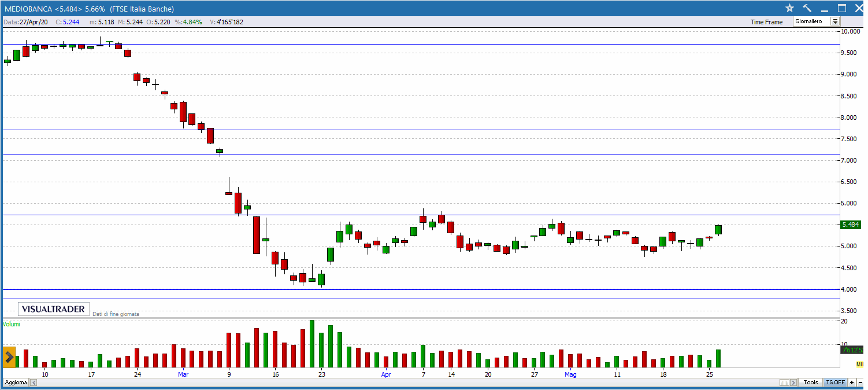Click the 20 label on the volume axis

(844, 321)
